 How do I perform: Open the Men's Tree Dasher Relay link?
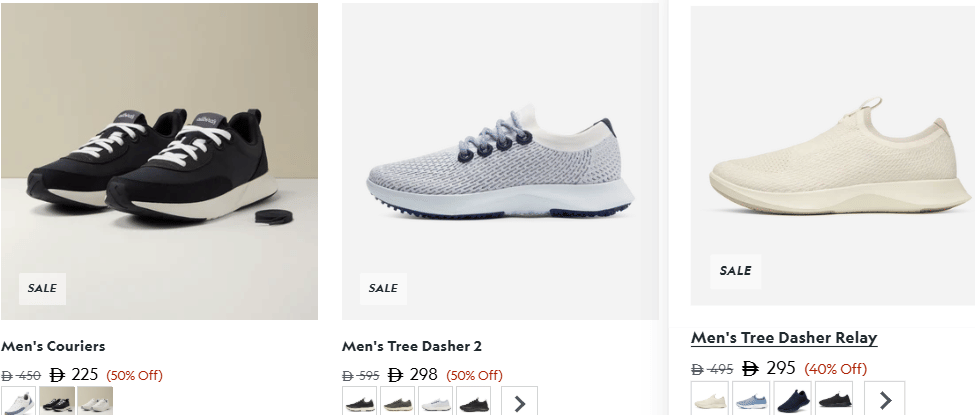(x=784, y=338)
